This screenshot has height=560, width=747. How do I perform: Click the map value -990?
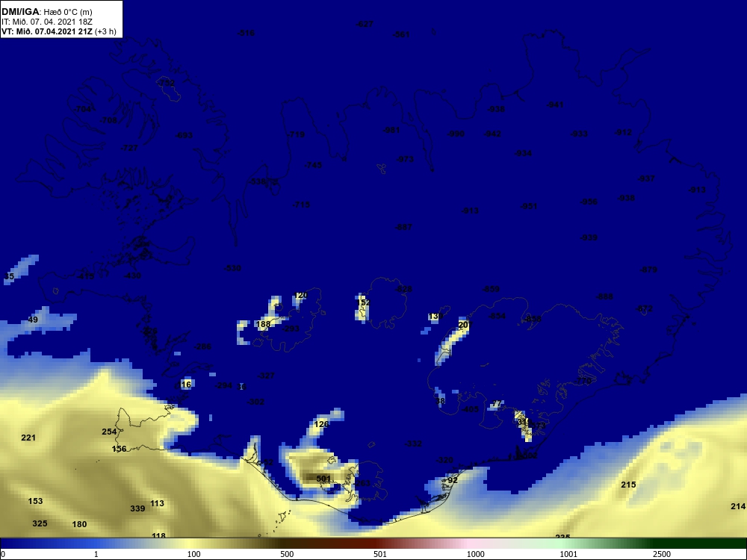(x=456, y=134)
